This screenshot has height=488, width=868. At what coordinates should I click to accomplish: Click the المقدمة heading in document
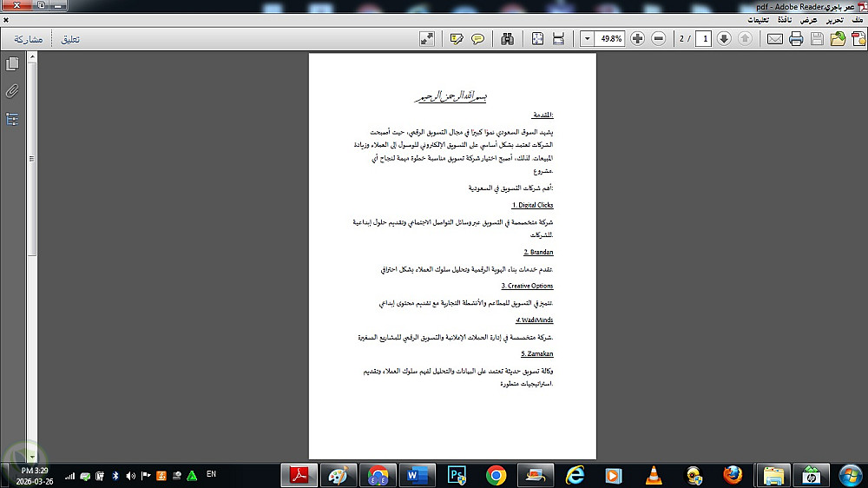click(542, 115)
